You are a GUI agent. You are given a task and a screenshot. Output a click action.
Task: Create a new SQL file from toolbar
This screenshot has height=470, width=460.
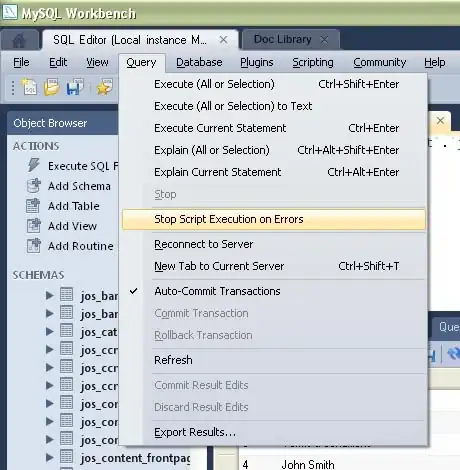29,87
